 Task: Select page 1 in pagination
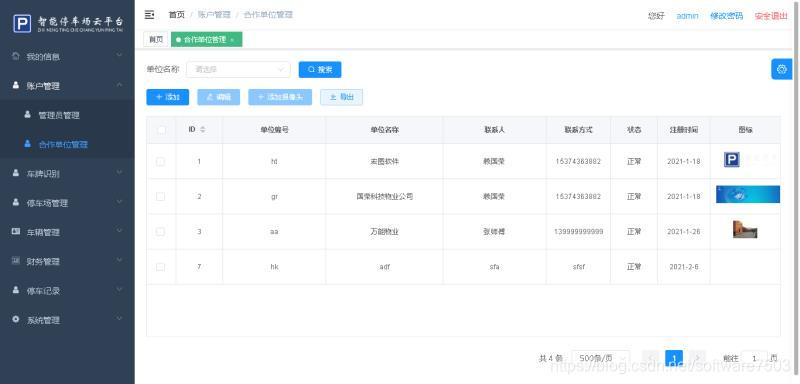[x=674, y=359]
